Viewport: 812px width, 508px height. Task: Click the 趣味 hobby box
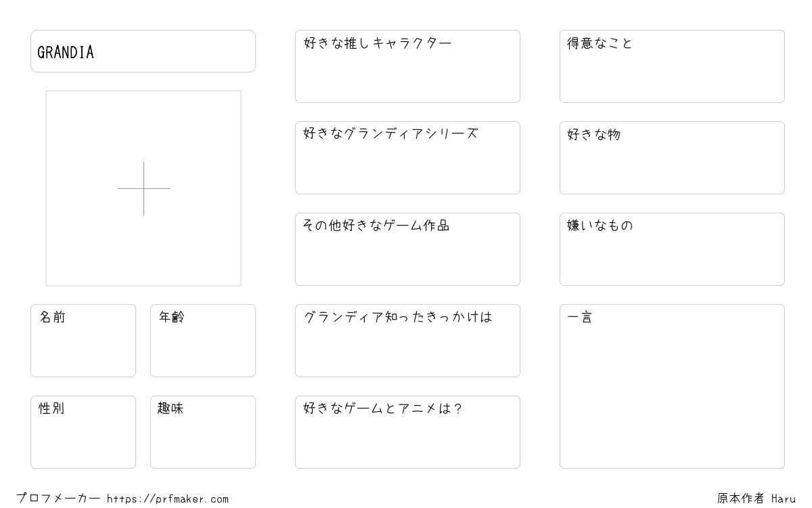(203, 432)
